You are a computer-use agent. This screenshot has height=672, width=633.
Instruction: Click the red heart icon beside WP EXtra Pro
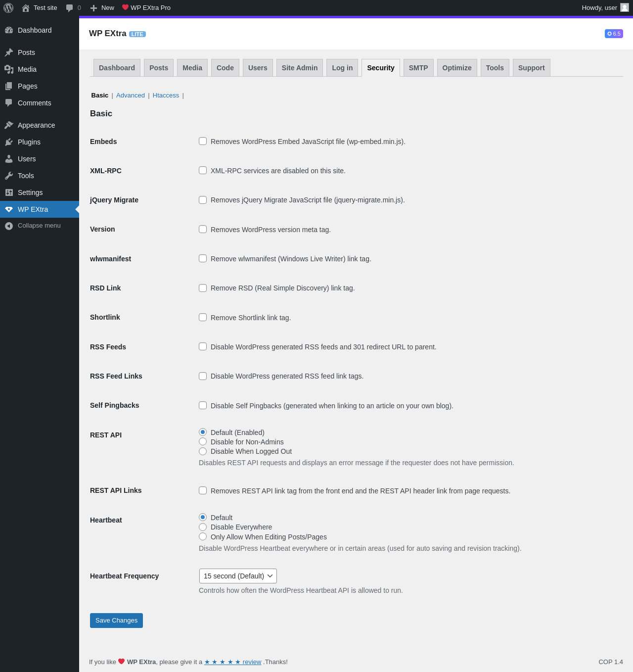(x=125, y=7)
